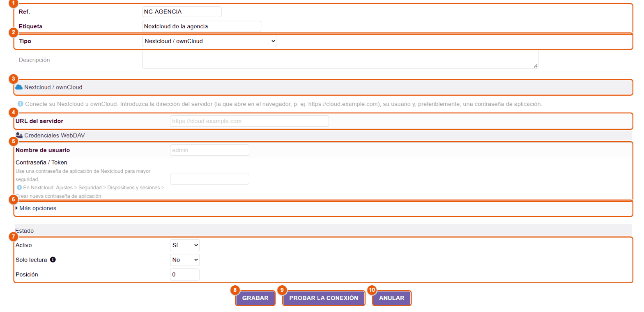Viewport: 644px width, 312px height.
Task: Click the Contraseña / Token field
Action: coord(209,179)
